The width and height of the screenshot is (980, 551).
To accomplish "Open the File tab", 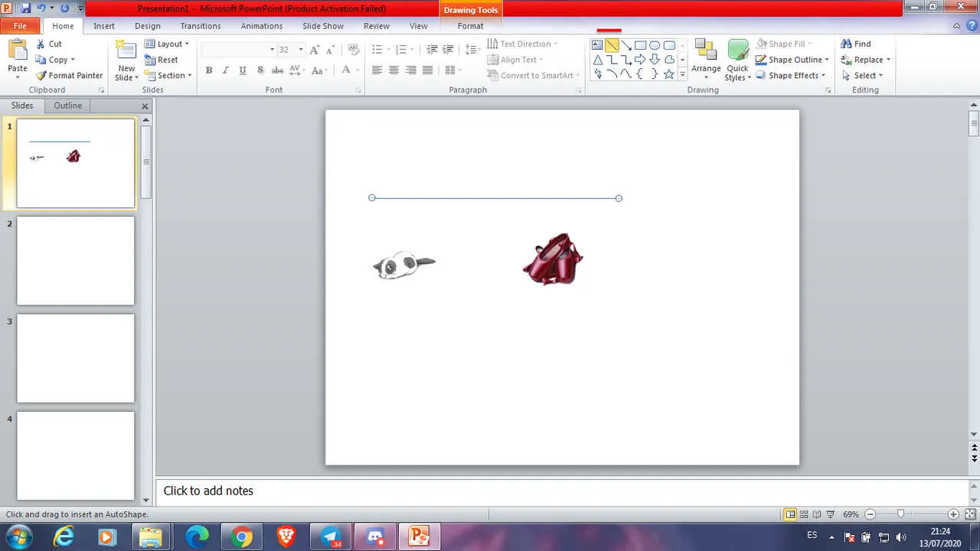I will tap(20, 26).
